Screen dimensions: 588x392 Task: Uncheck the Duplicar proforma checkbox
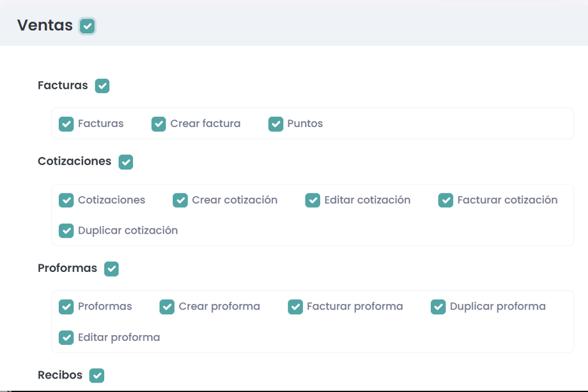[438, 307]
